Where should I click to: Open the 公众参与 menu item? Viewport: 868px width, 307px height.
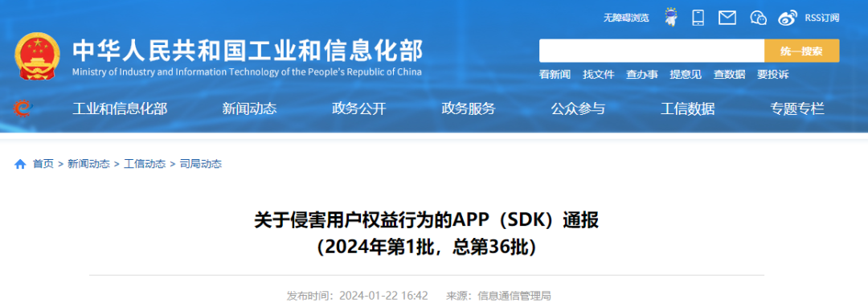[x=578, y=109]
